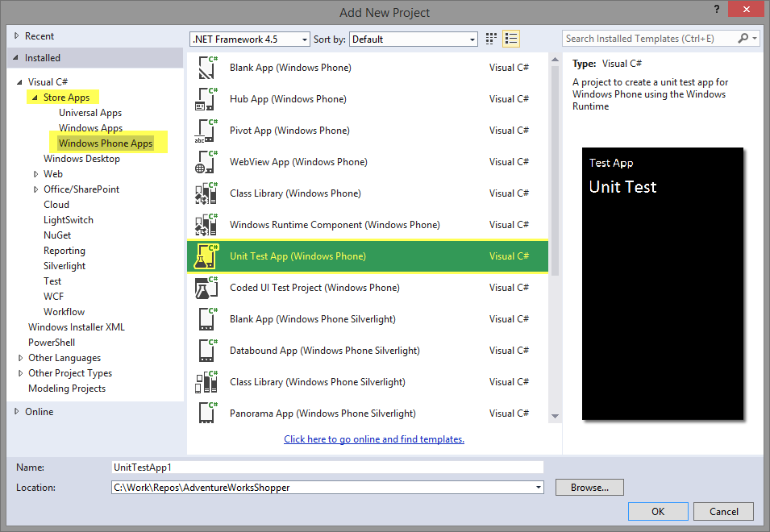Collapse the Installed section
This screenshot has height=532, width=770.
(x=15, y=58)
